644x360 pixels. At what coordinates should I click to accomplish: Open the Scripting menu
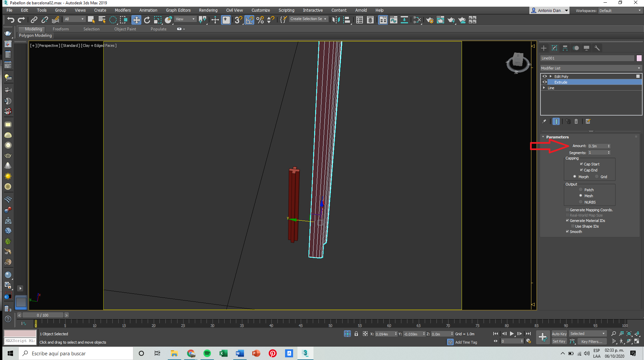click(286, 10)
